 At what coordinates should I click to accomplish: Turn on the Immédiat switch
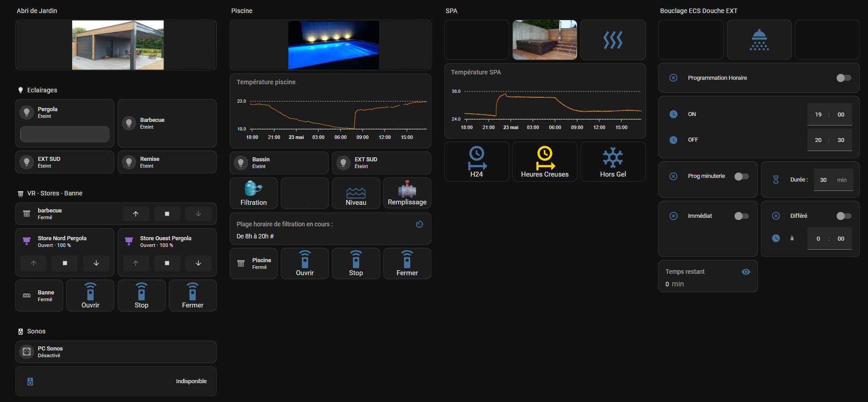tap(741, 216)
